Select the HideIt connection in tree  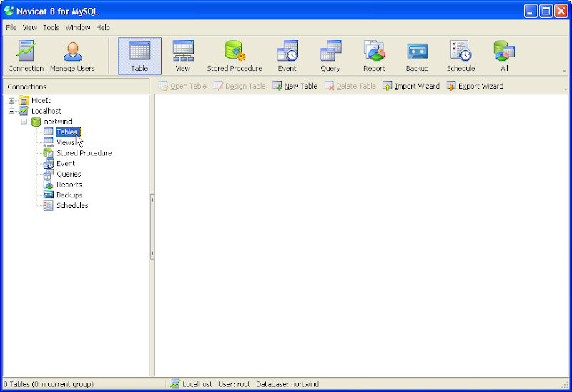click(x=41, y=100)
